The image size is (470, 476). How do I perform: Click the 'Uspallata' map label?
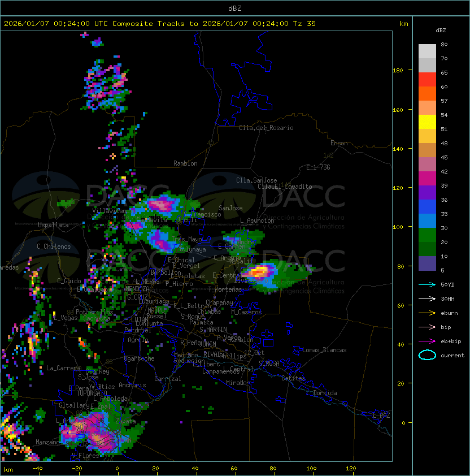click(x=53, y=225)
